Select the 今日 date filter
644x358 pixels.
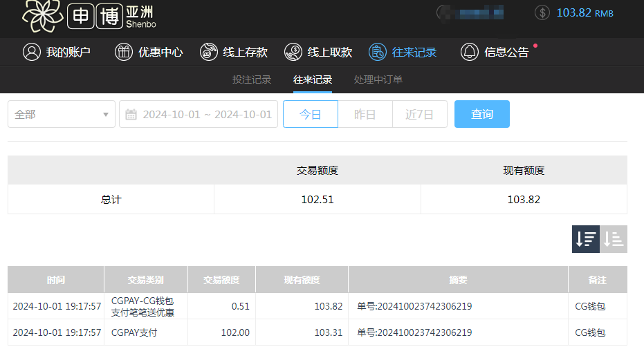pos(310,114)
